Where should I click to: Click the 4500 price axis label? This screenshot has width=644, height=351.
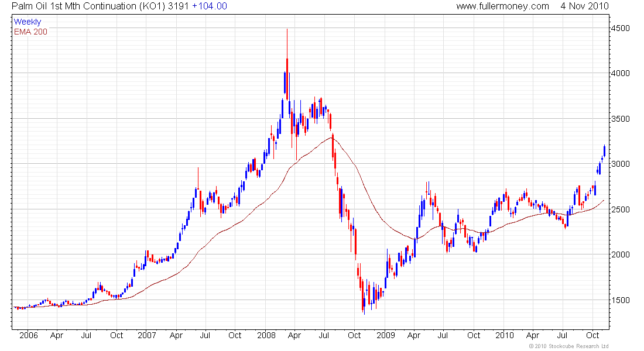coord(620,28)
